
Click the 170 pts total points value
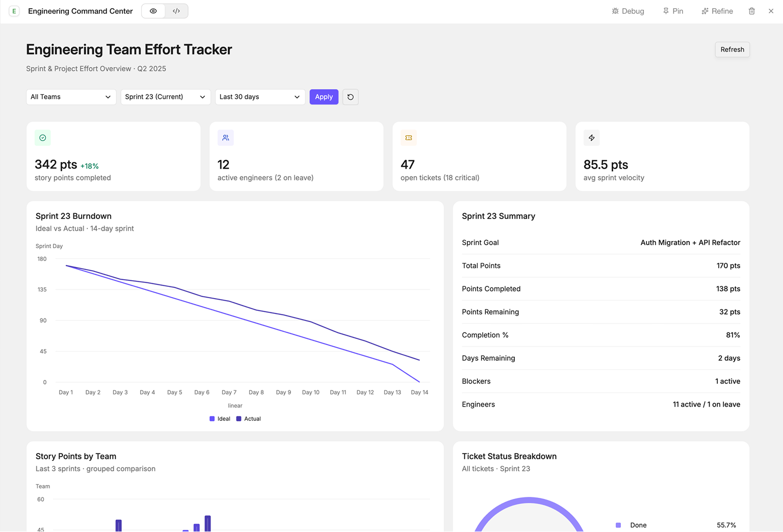(728, 265)
